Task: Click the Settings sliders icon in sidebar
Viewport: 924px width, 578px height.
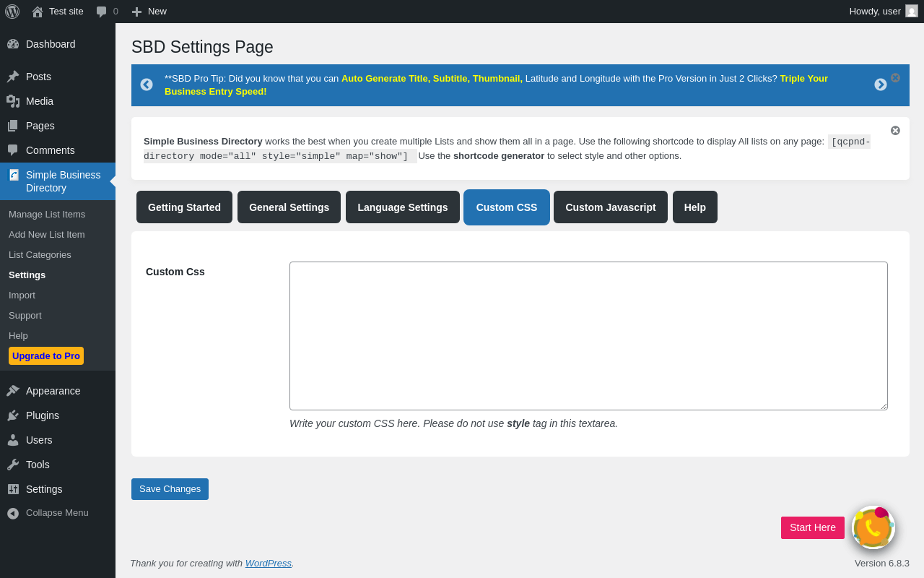Action: [13, 489]
